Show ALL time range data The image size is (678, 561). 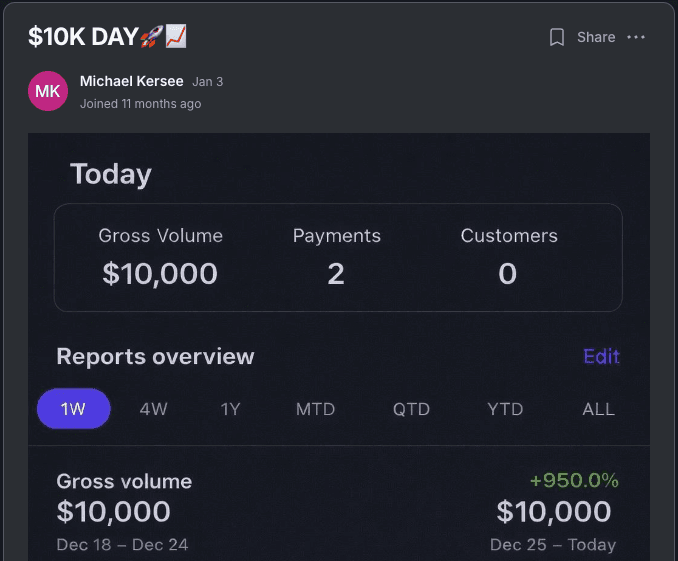click(598, 409)
